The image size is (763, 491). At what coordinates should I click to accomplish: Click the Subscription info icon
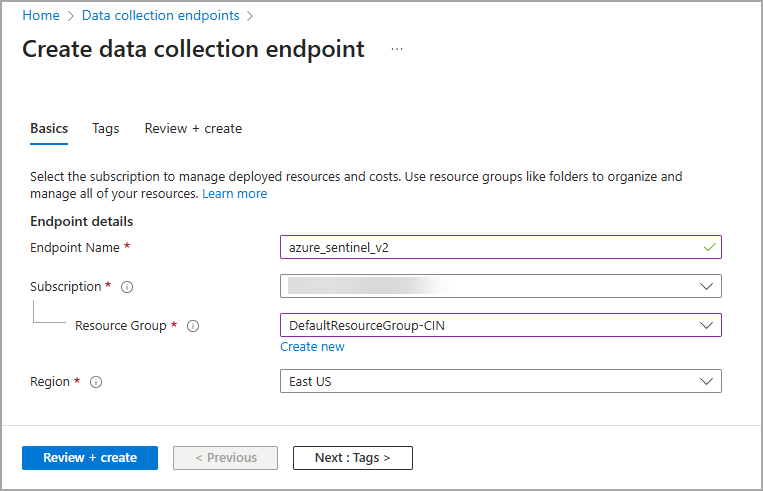[x=127, y=287]
